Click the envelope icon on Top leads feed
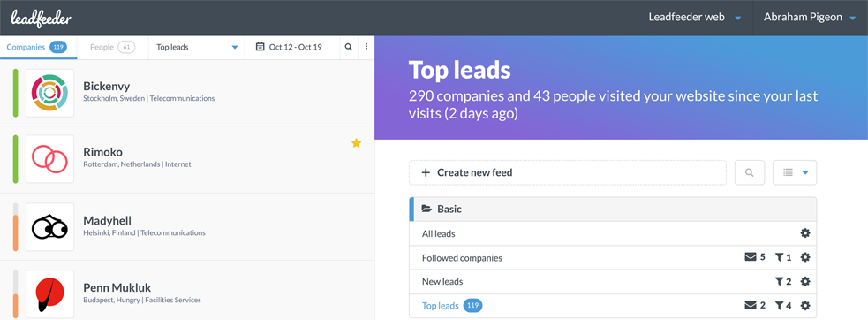Screen dimensions: 868x320 [750, 305]
